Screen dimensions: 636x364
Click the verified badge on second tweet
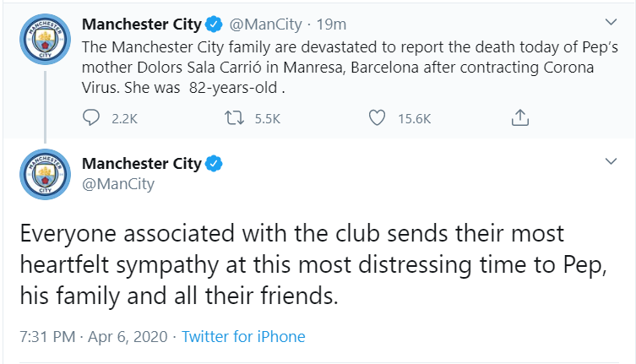click(x=215, y=163)
